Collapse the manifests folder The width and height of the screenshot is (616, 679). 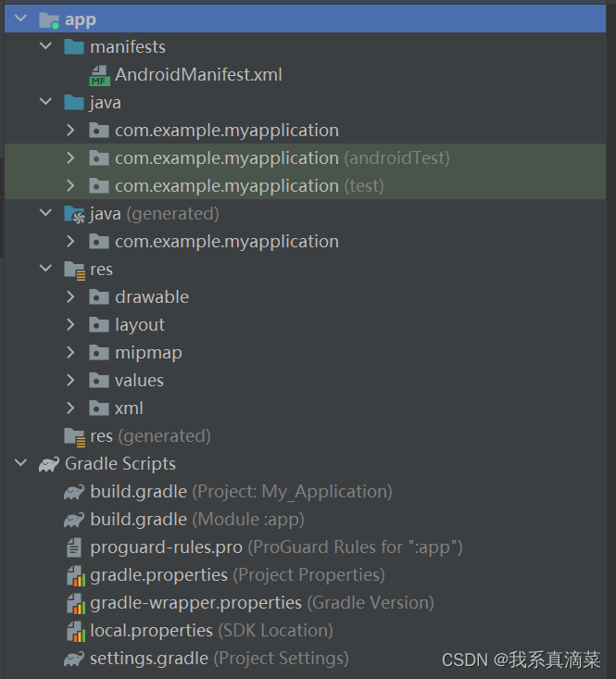click(45, 46)
